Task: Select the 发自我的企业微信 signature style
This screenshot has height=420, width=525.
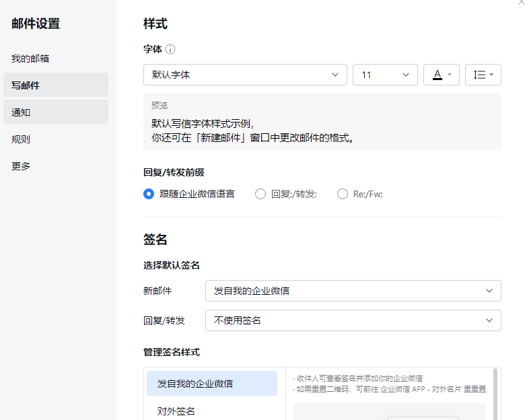Action: [x=212, y=384]
